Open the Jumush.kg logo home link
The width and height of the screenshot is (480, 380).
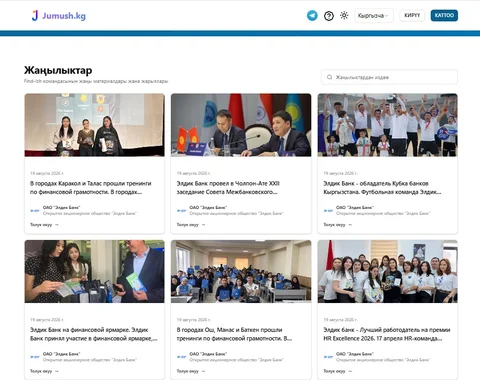point(59,15)
